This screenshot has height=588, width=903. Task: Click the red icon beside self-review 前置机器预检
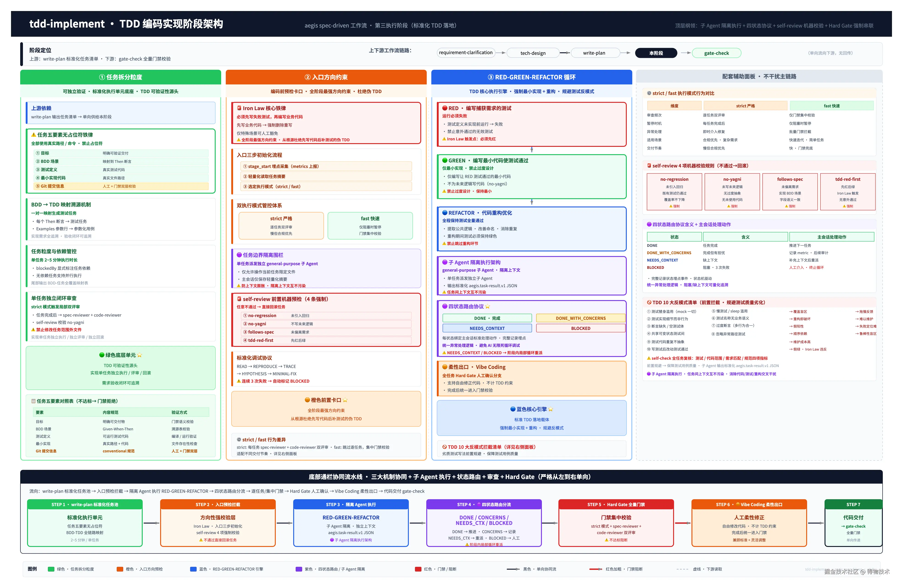pyautogui.click(x=239, y=299)
